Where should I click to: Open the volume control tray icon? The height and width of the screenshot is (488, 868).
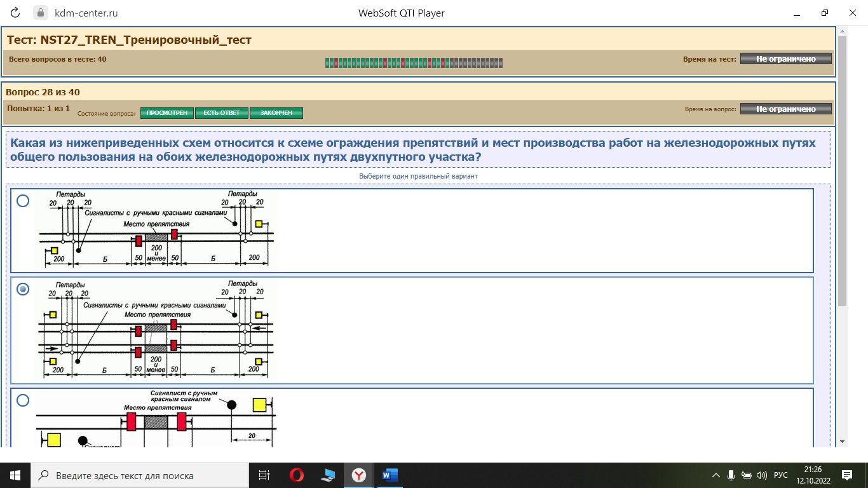762,475
